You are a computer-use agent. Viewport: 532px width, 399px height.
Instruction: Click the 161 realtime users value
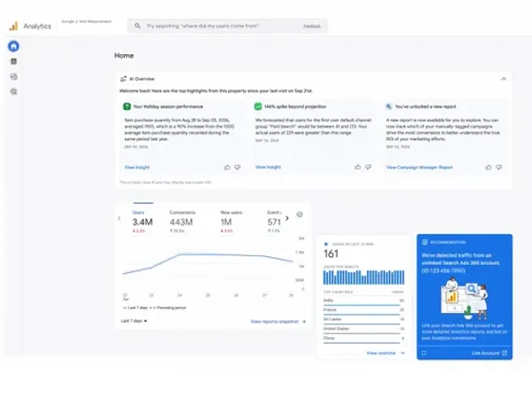click(x=331, y=254)
